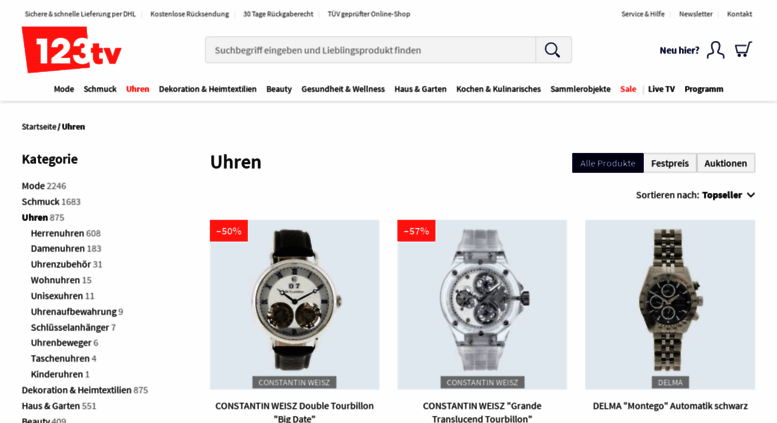Select the Auktionen filter tab

pos(725,163)
